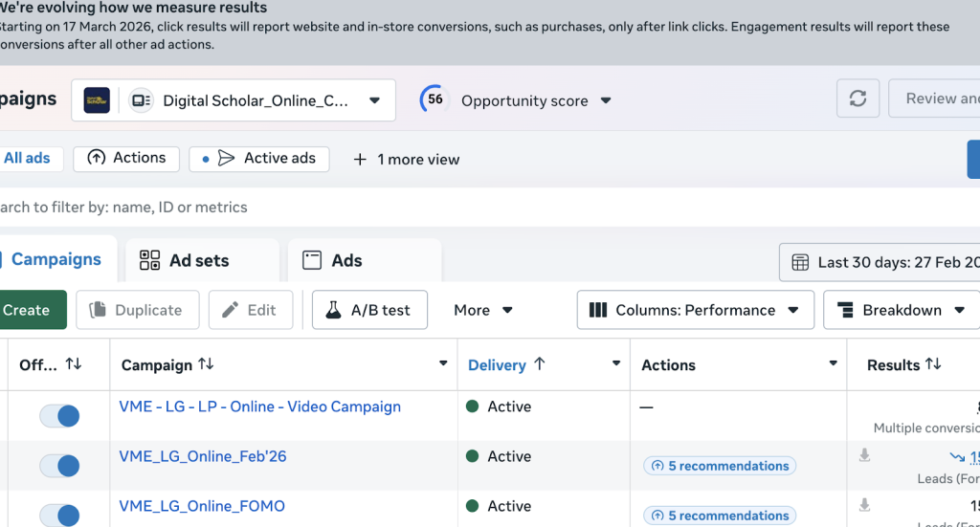Viewport: 980px width, 527px height.
Task: Toggle off VME - LG - LP video campaign
Action: tap(59, 415)
